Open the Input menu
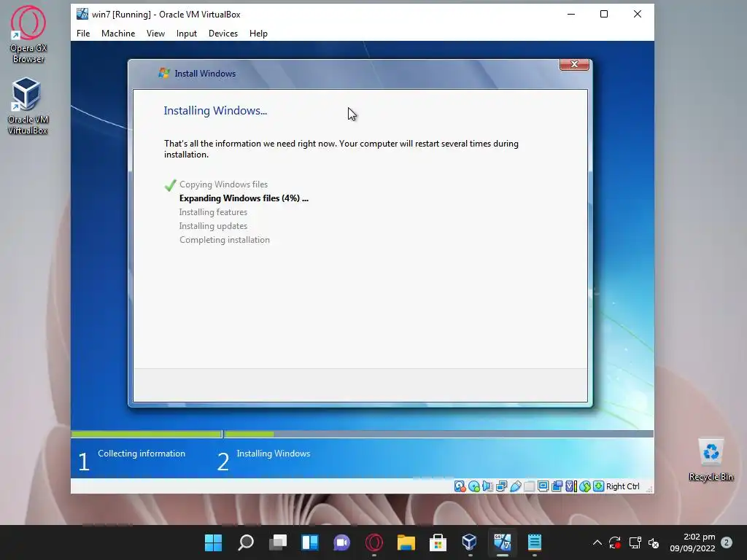The width and height of the screenshot is (747, 560). coord(186,34)
